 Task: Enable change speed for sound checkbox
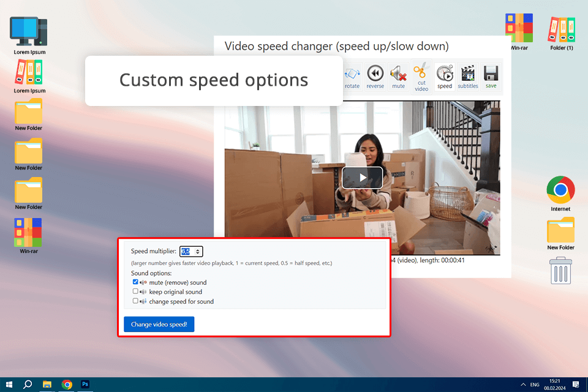click(135, 301)
